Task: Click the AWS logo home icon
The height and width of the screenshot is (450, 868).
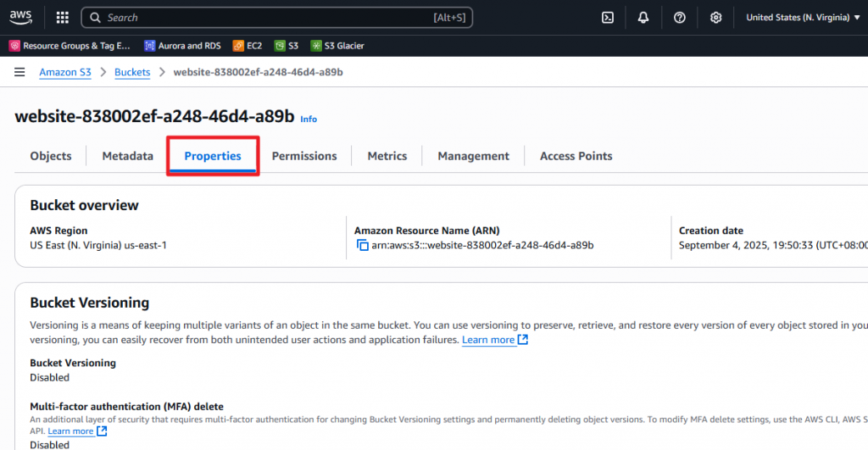Action: (23, 17)
